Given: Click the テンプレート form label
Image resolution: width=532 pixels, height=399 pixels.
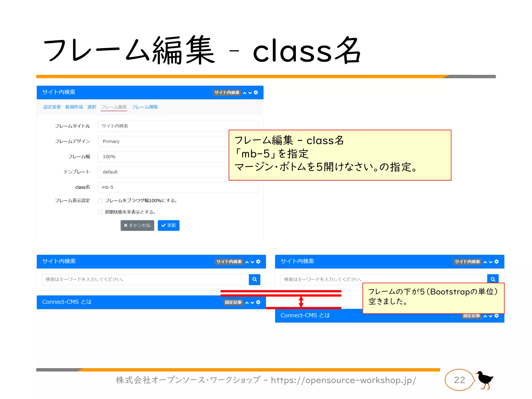Looking at the screenshot, I should click(77, 172).
